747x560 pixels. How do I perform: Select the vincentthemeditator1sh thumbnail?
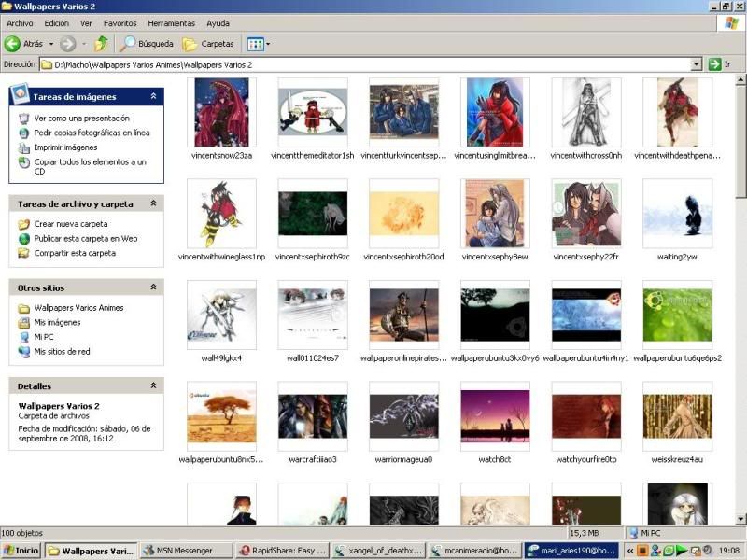point(313,112)
